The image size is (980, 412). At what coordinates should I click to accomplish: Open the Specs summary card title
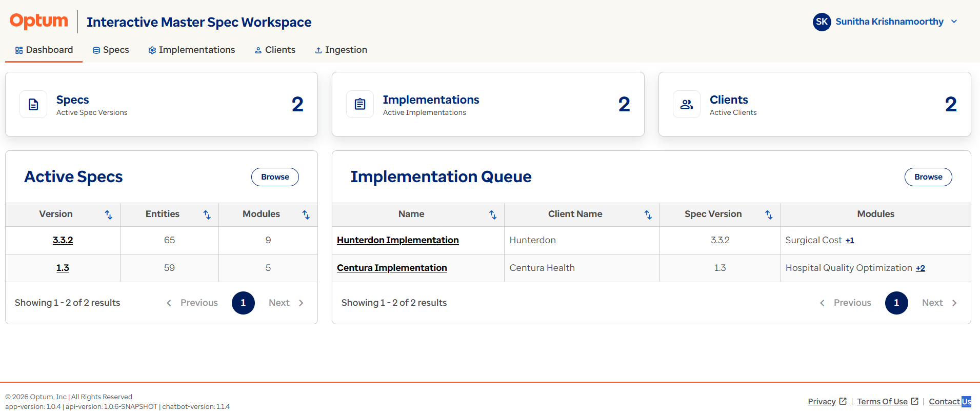(x=72, y=100)
